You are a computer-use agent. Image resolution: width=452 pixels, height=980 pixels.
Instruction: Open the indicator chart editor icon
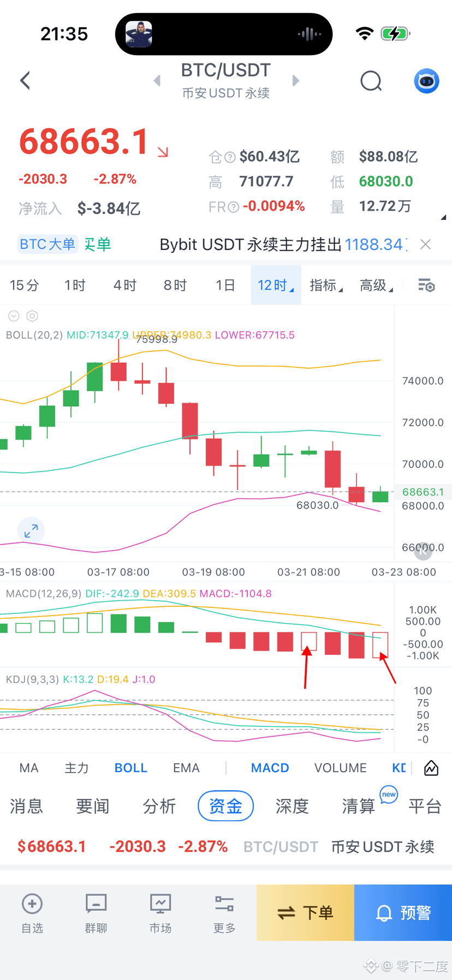click(431, 768)
